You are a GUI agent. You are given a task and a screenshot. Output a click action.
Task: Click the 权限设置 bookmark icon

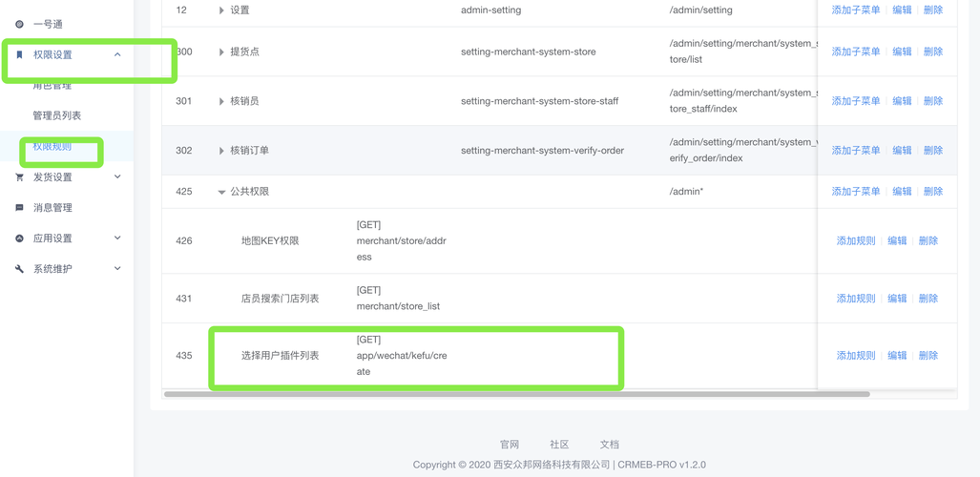click(19, 55)
